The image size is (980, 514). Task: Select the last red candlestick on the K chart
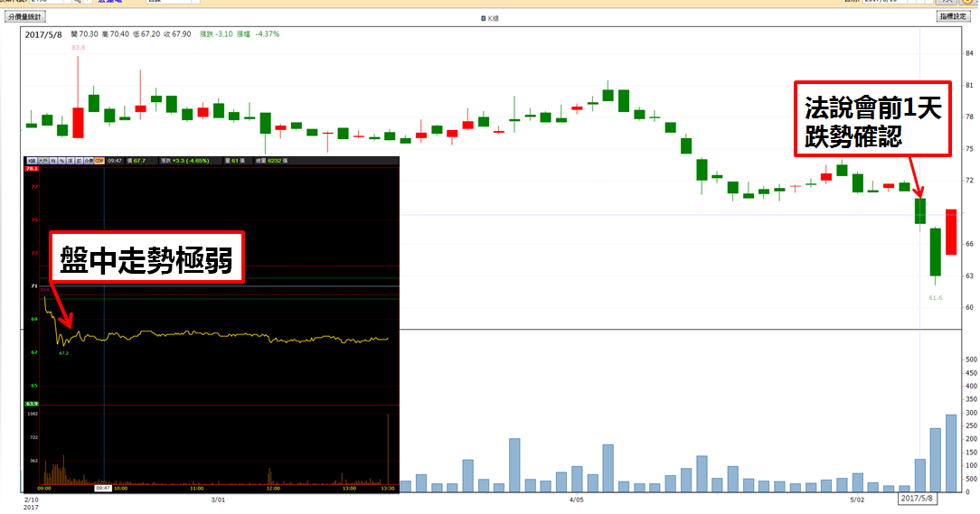(951, 231)
